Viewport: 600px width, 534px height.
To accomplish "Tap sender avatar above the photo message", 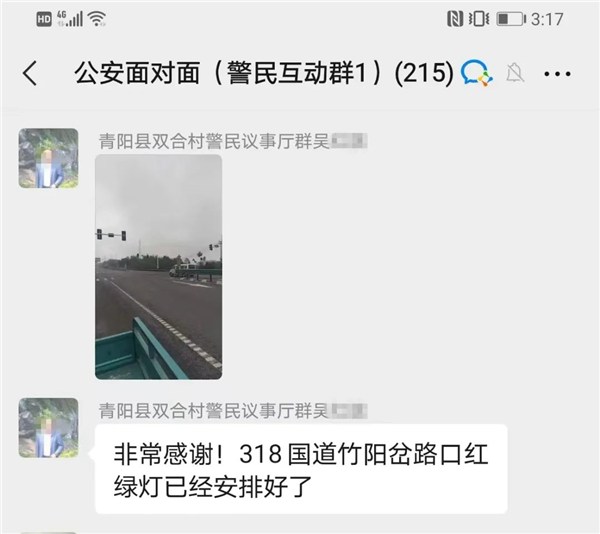I will [x=49, y=158].
